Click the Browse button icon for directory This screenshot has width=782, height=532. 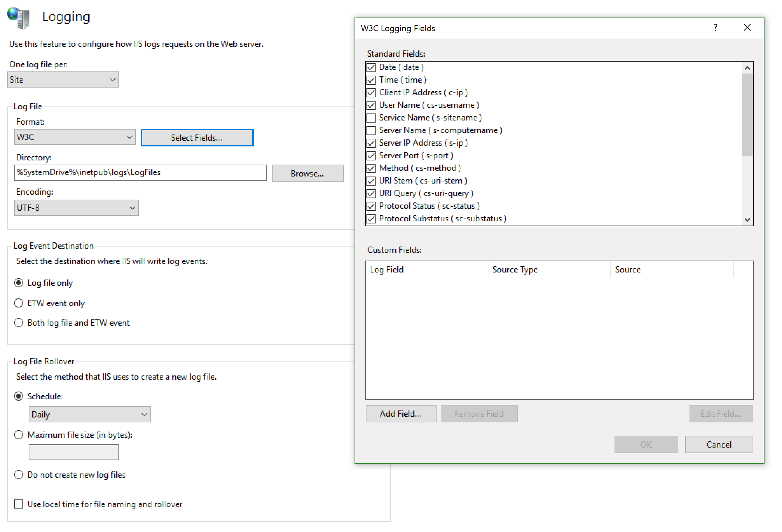coord(307,173)
